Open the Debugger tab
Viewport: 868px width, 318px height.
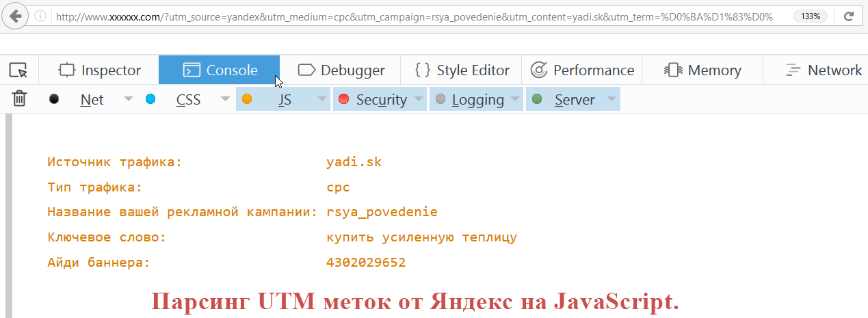point(341,70)
